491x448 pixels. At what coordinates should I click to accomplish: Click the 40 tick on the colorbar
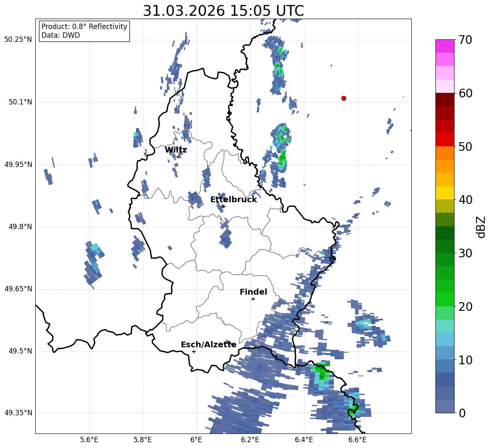465,200
